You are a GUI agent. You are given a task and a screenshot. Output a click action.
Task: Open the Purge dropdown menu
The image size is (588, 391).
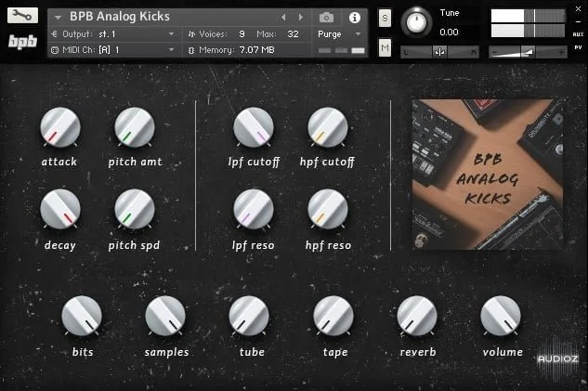pyautogui.click(x=339, y=34)
